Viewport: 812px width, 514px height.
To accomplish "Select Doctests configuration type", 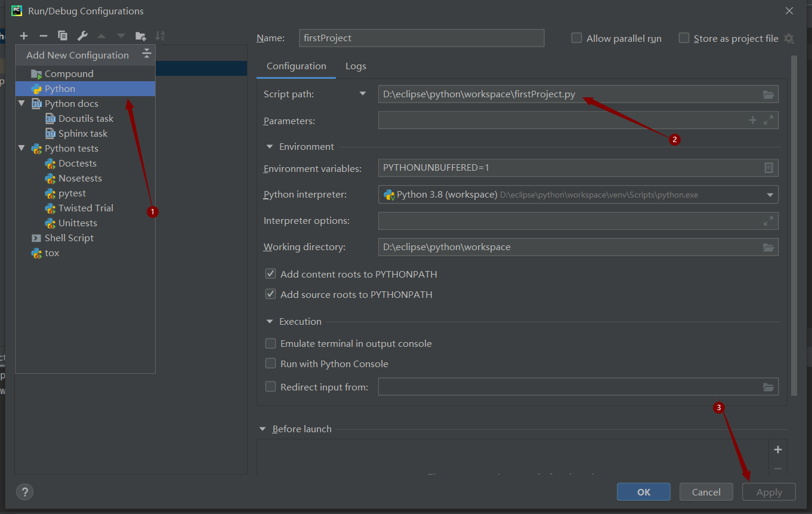I will point(85,163).
